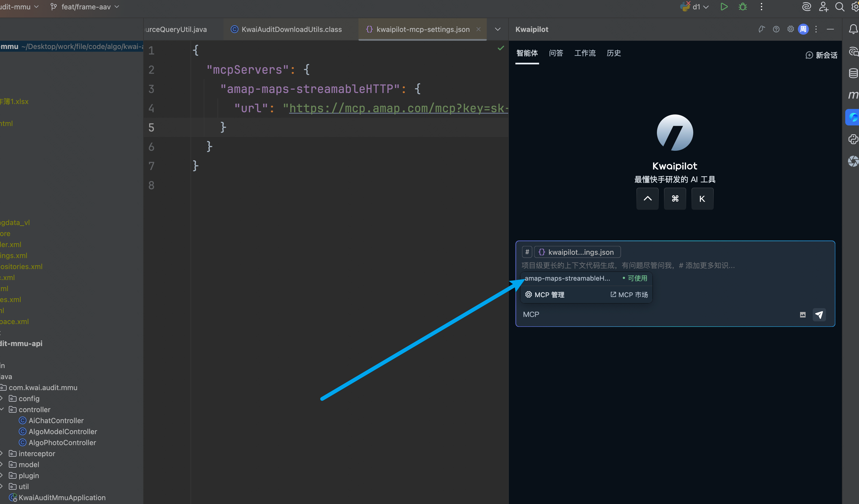This screenshot has height=504, width=859.
Task: Open the feat/frame-aav branch dropdown
Action: [85, 7]
